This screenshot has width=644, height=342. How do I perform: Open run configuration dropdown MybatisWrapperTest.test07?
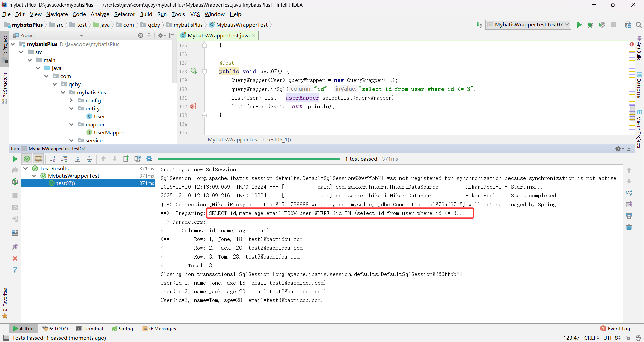pyautogui.click(x=528, y=25)
